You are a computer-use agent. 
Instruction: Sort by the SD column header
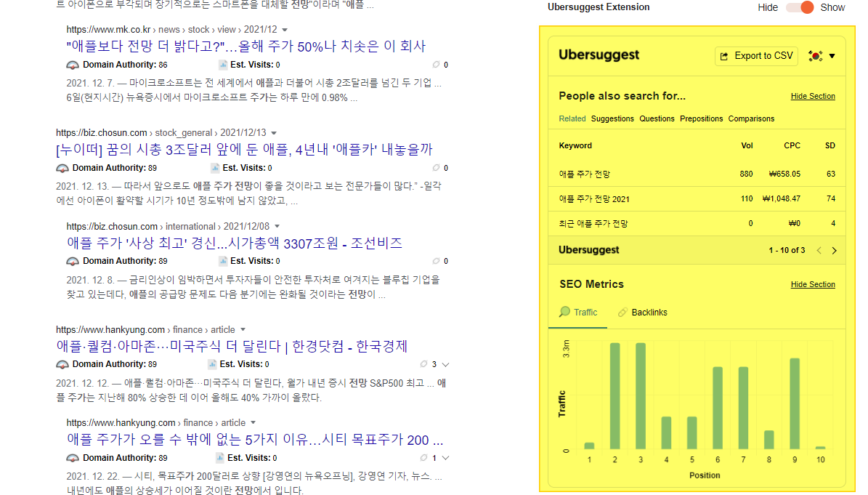830,145
